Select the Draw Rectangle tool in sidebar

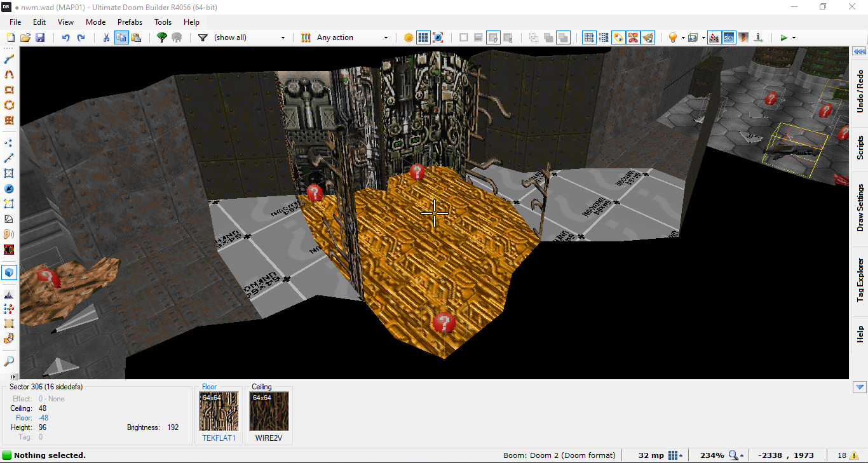coord(9,90)
